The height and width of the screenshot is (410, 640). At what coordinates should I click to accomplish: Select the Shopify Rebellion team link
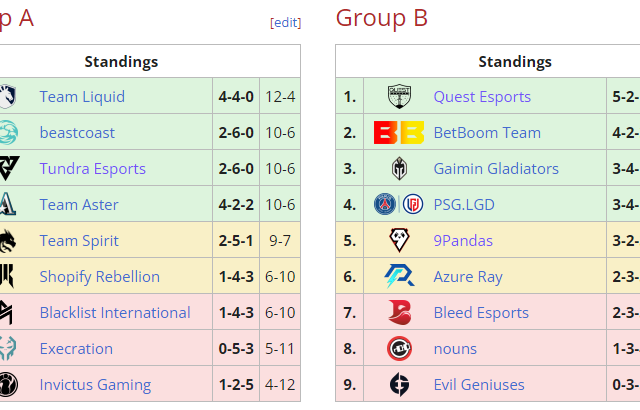100,277
